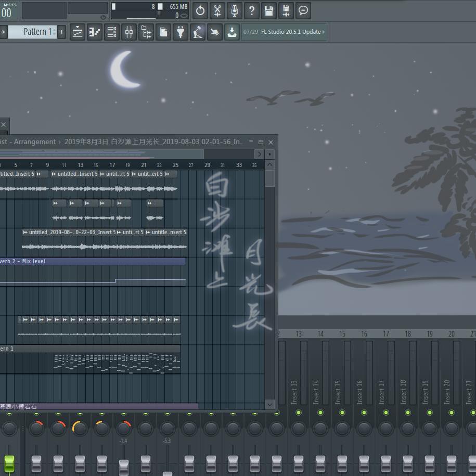Expand playlist timeline right arrow button
Screen dimensions: 476x476
point(259,154)
